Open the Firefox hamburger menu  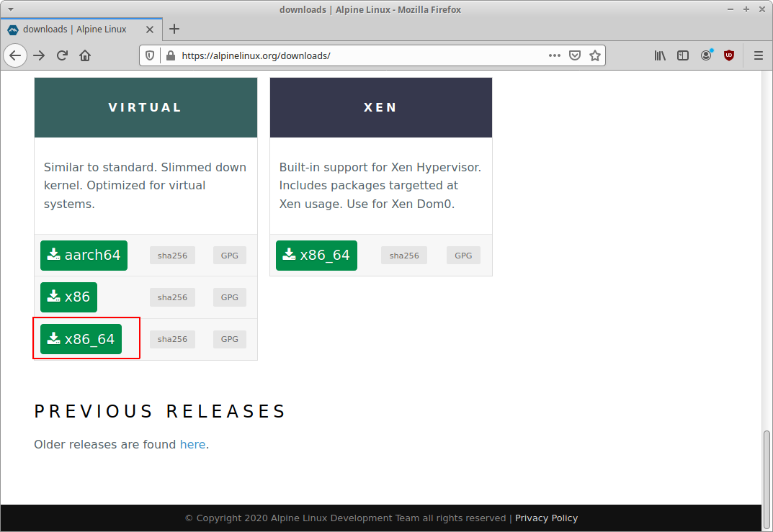[758, 55]
